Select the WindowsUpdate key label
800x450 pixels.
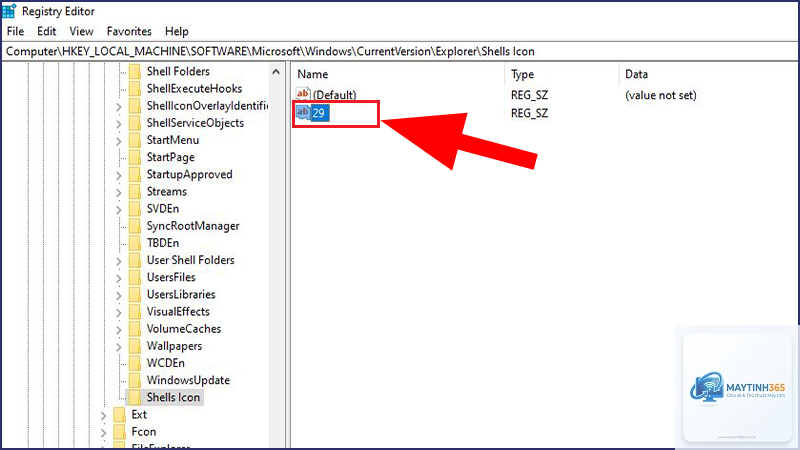point(188,380)
